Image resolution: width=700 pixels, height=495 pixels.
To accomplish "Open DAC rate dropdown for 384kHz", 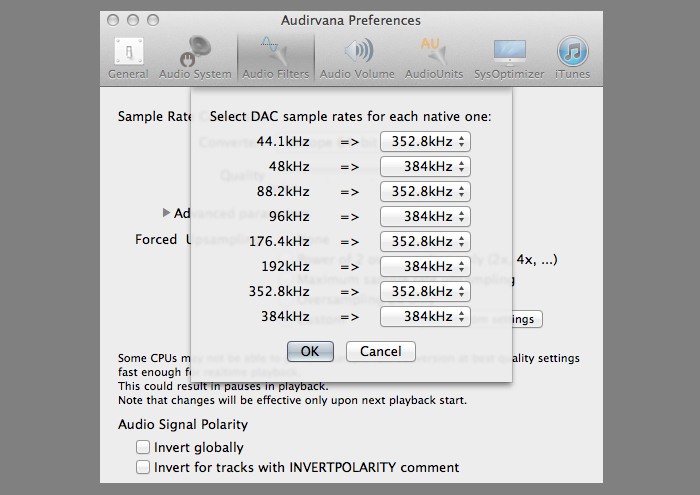I will point(425,316).
